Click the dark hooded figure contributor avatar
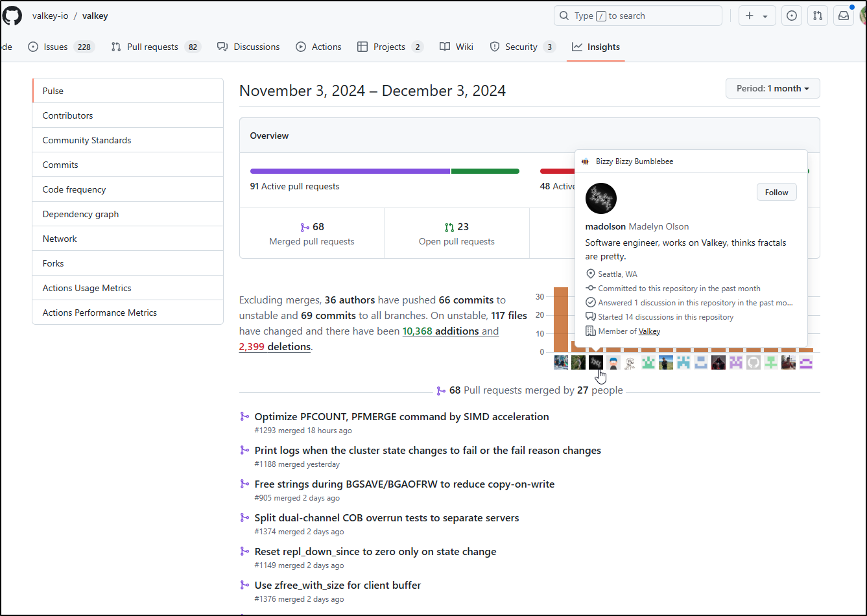867x616 pixels. [718, 362]
